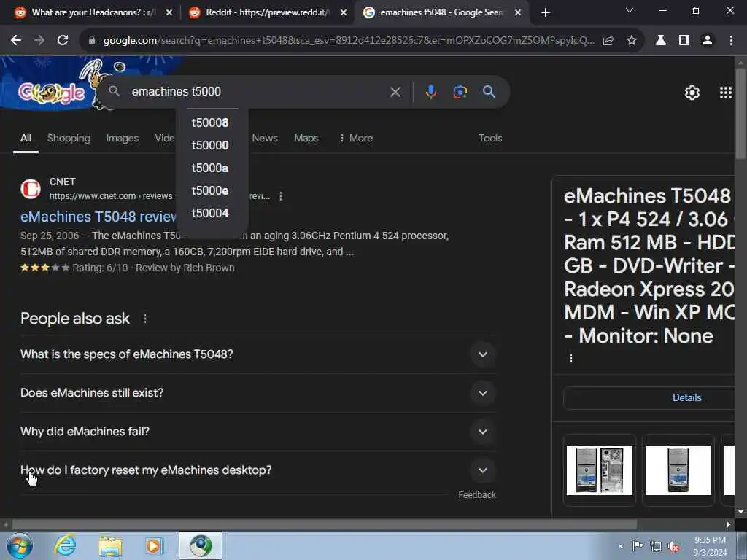
Task: Open the Action Center flag icon
Action: click(638, 546)
